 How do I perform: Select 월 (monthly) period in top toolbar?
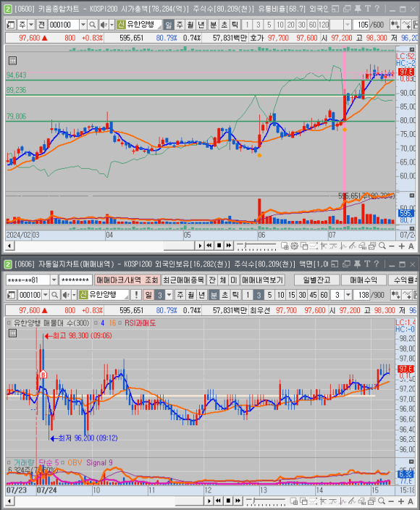[x=190, y=25]
